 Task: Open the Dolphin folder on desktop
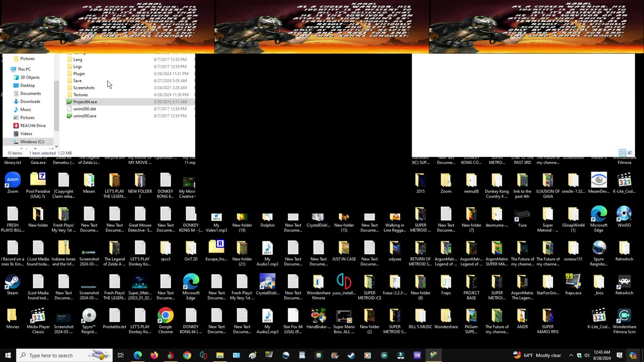268,219
